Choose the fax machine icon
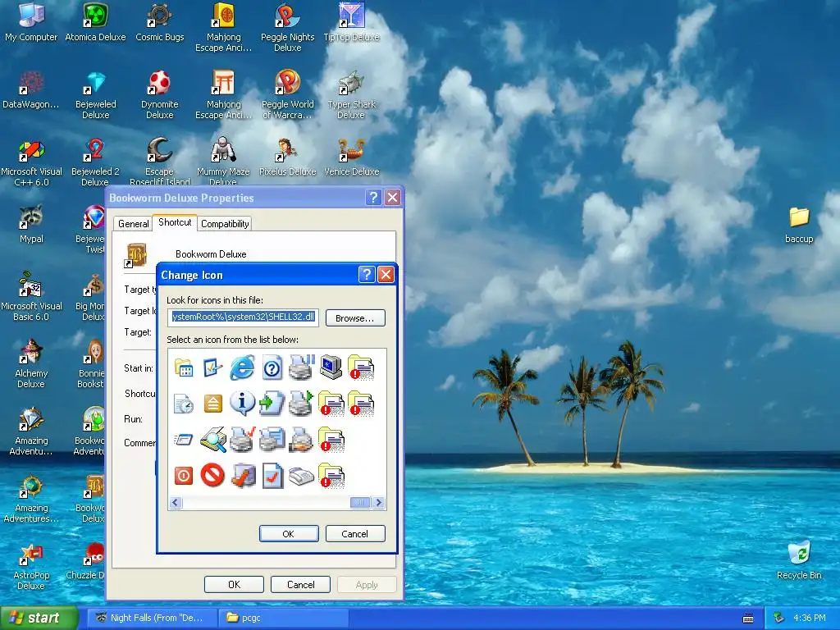 [301, 475]
